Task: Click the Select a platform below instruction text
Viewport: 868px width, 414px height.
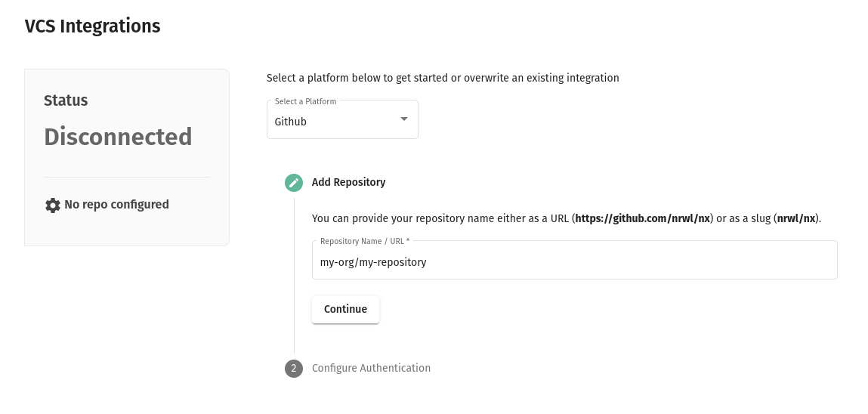Action: tap(442, 78)
